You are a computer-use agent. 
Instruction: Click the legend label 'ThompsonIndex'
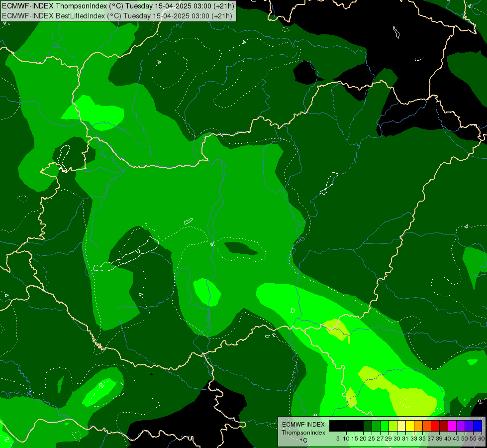[x=303, y=433]
